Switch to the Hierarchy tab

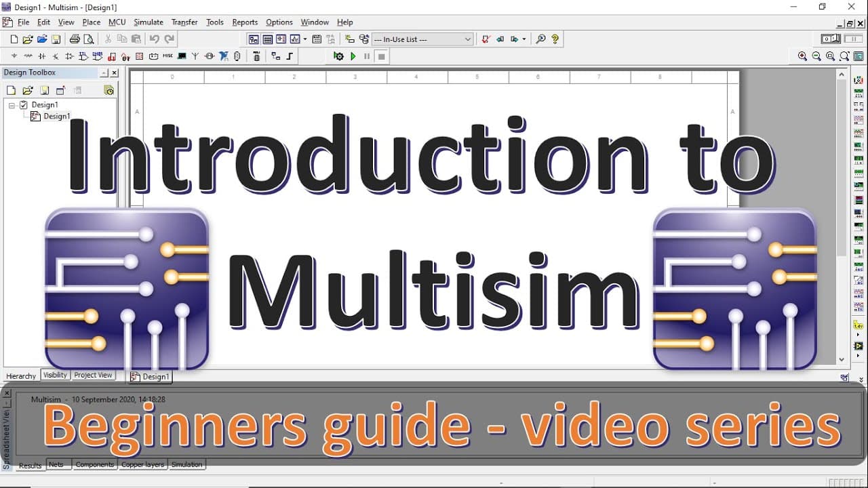[21, 376]
